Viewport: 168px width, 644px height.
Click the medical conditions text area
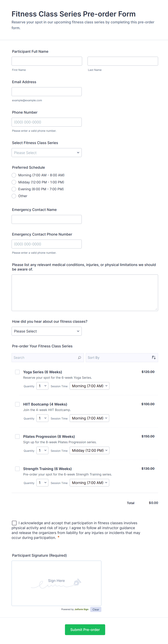[x=85, y=293]
